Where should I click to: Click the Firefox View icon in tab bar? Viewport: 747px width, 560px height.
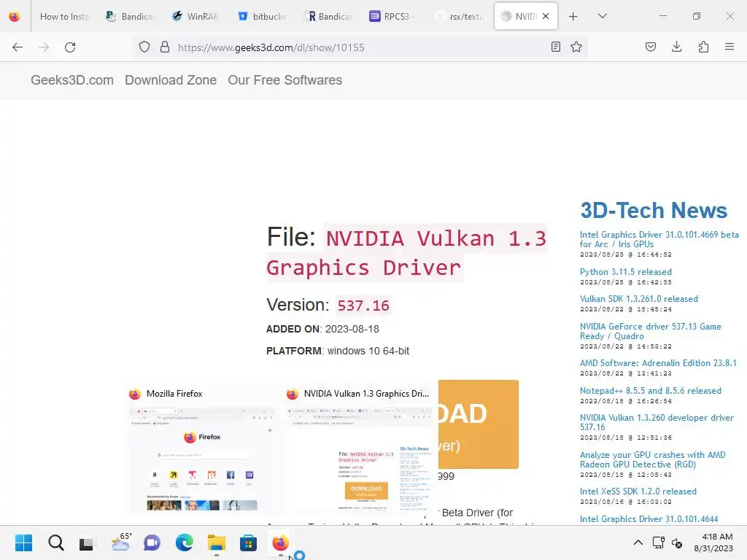(15, 17)
